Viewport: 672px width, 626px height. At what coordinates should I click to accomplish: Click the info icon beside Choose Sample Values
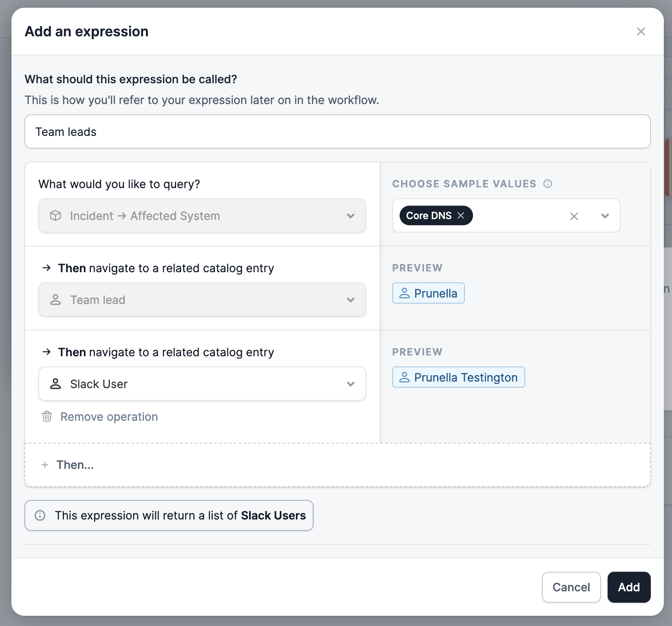tap(548, 184)
